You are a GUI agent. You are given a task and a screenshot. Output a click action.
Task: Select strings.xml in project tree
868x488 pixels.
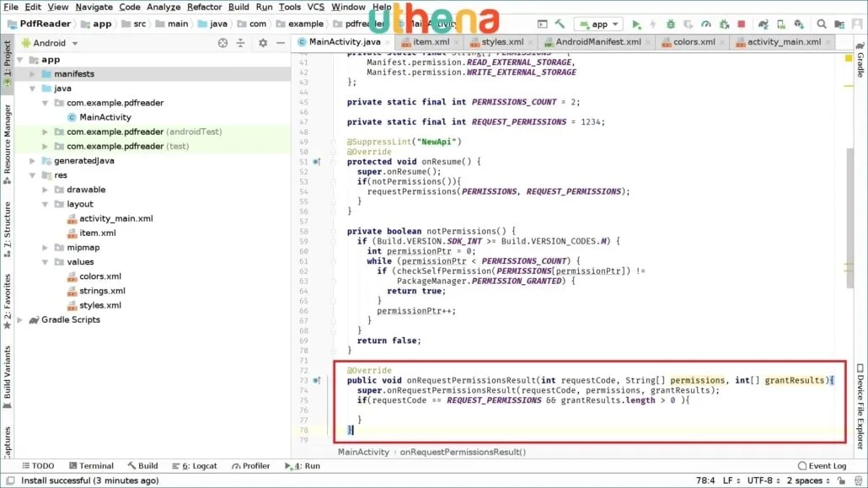point(102,291)
